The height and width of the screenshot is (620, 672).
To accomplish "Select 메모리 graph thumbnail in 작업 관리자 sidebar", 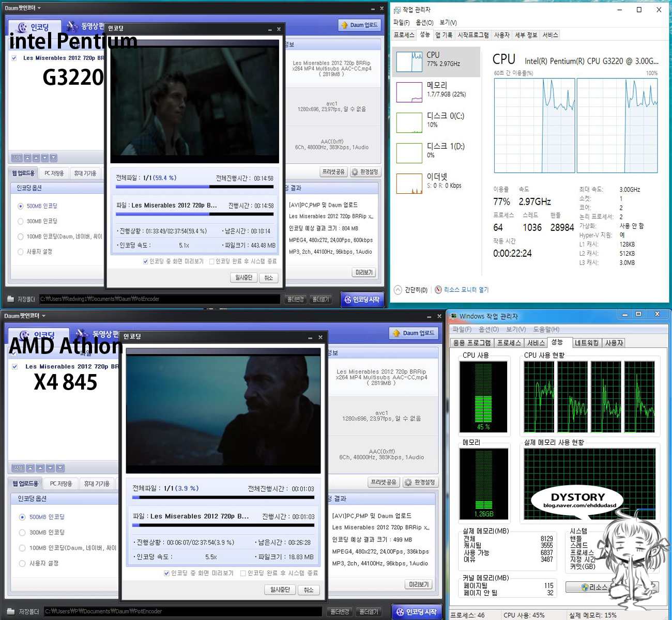I will 409,92.
